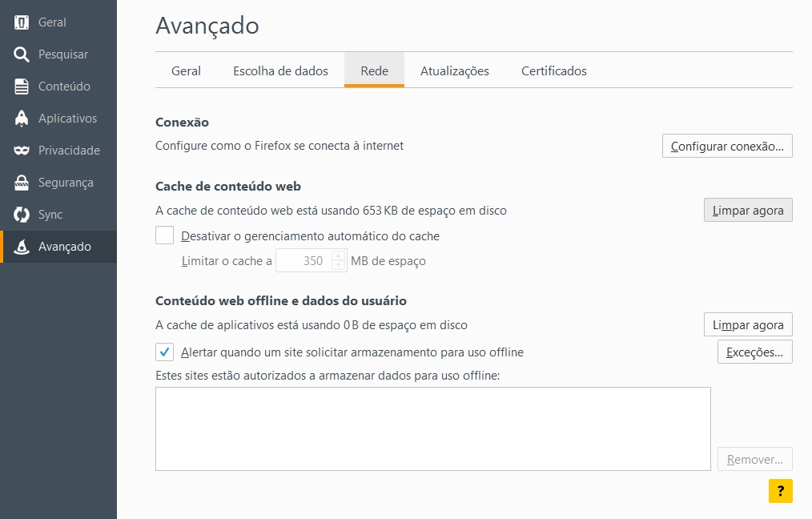Select the Pesquisar magnifier icon

(x=22, y=54)
